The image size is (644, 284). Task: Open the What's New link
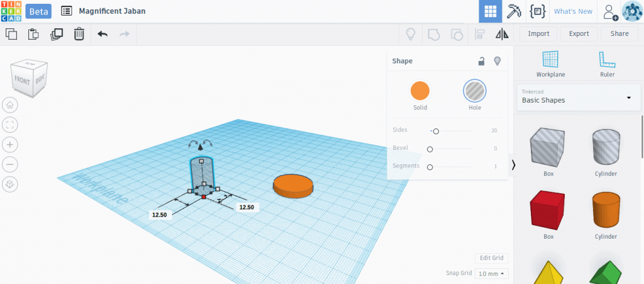coord(573,11)
